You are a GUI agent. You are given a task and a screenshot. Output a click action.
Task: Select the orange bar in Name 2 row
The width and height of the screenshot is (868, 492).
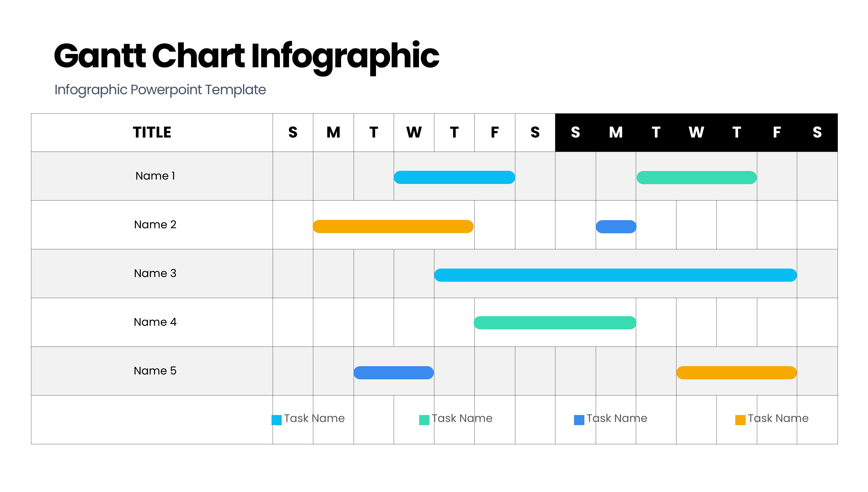[x=393, y=226]
